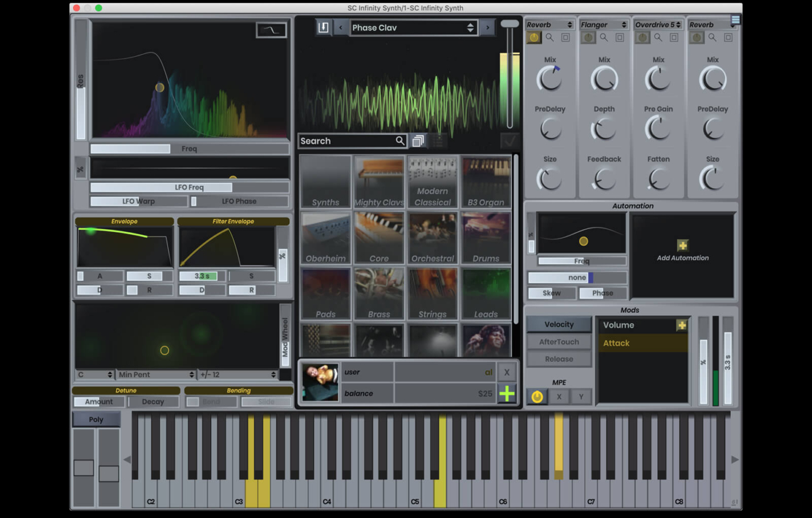Toggle the first Reverb power button

coord(534,37)
